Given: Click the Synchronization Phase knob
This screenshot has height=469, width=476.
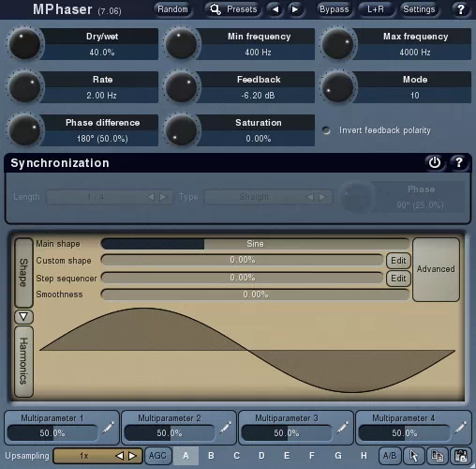Looking at the screenshot, I should (356, 197).
